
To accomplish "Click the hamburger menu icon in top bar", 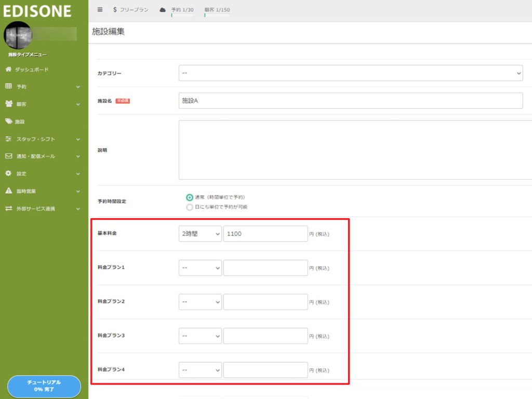I will click(x=100, y=10).
